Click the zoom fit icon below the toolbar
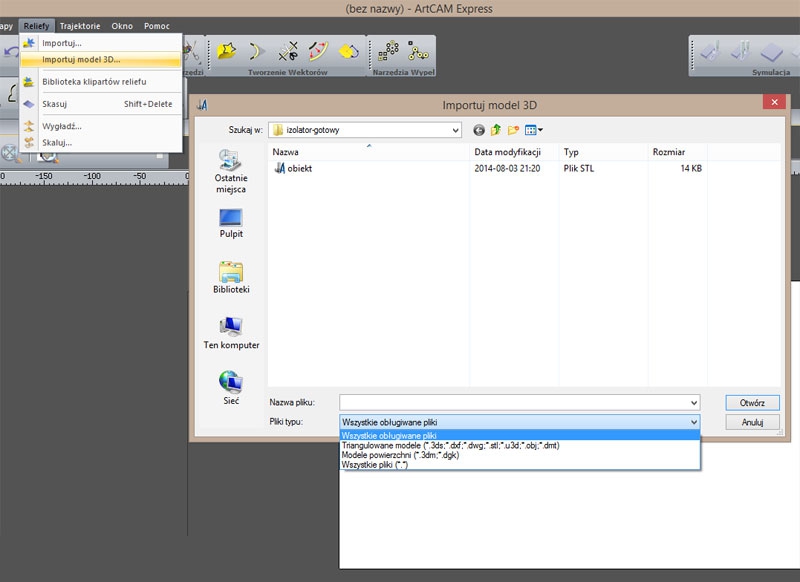 (x=10, y=154)
